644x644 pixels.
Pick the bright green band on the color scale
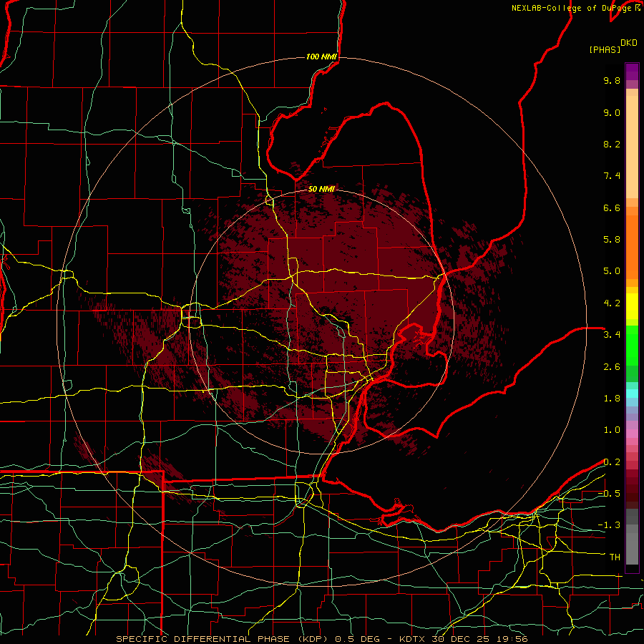(x=632, y=345)
